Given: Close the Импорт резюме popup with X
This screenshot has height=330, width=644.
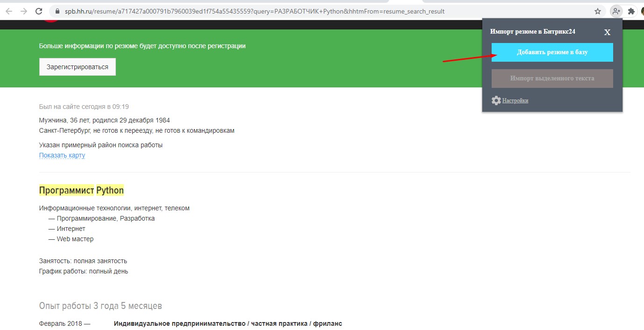Looking at the screenshot, I should pos(607,32).
